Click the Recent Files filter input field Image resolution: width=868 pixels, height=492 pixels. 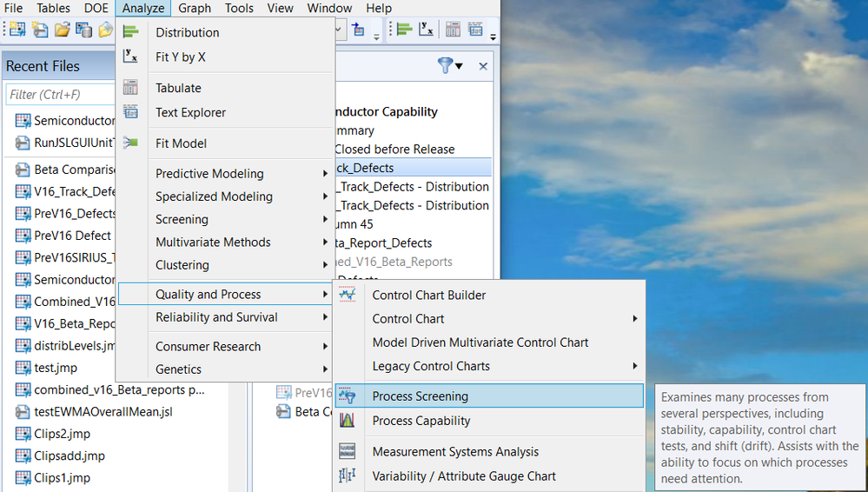[62, 94]
